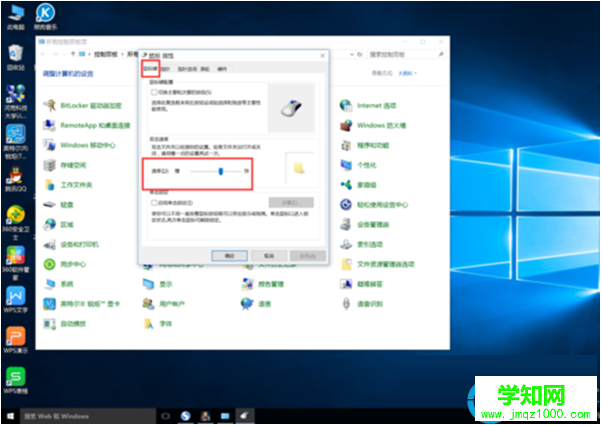Open 360 Software Manager desktop icon
This screenshot has width=602, height=426.
(16, 263)
